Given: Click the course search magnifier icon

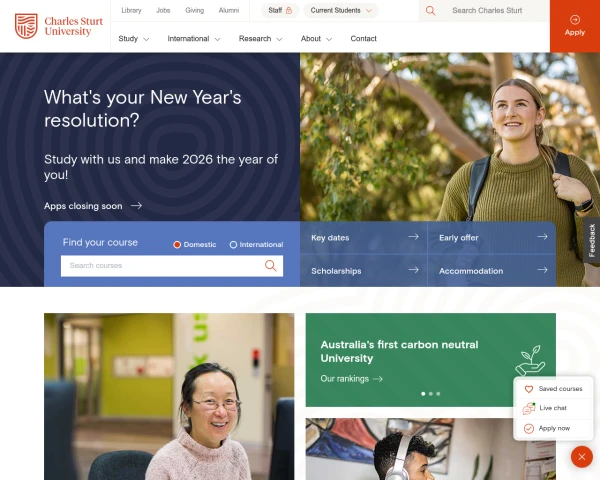Looking at the screenshot, I should click(x=271, y=265).
